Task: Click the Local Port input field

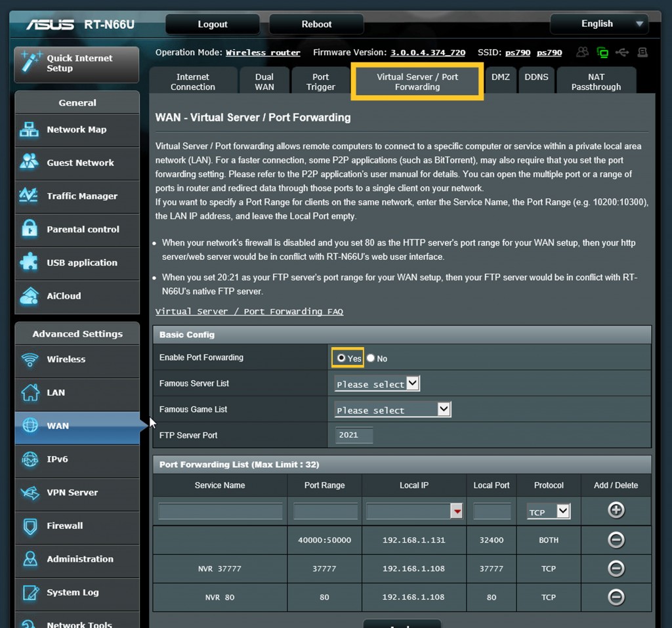Action: click(492, 511)
